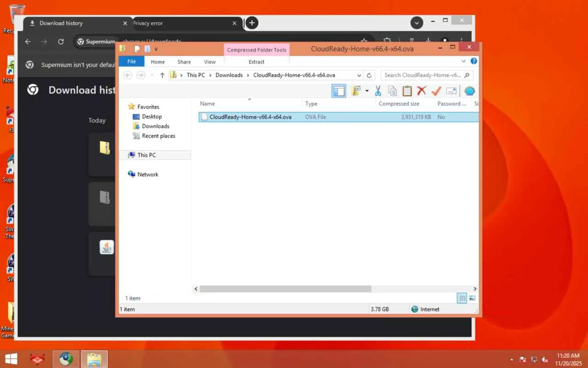Reload the Supermium browser page
588x368 pixels.
61,41
